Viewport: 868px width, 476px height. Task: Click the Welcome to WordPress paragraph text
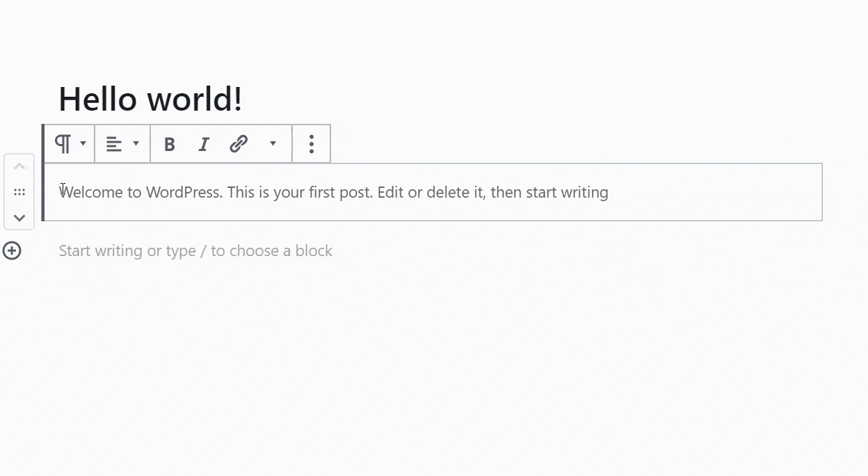click(334, 192)
